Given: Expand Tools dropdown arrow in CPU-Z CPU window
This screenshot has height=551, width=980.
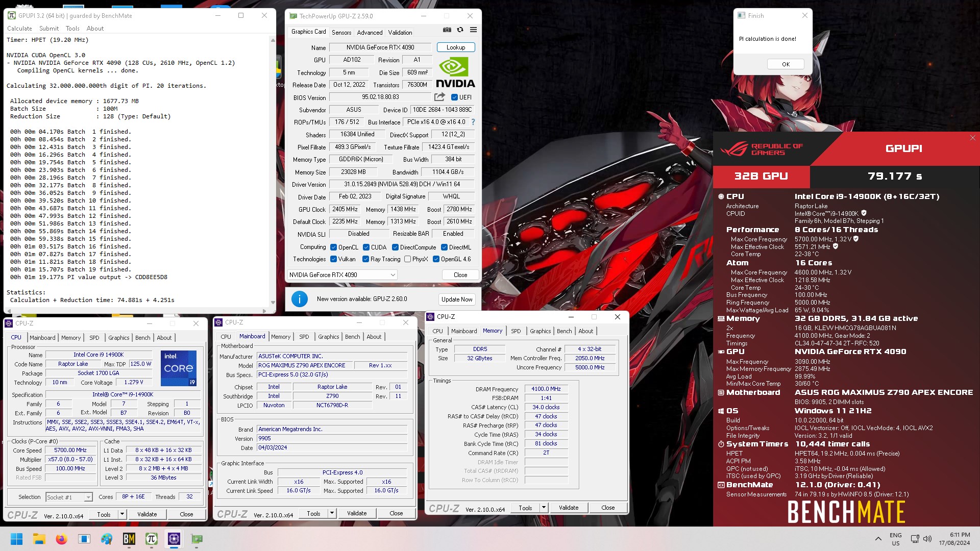Looking at the screenshot, I should [122, 514].
